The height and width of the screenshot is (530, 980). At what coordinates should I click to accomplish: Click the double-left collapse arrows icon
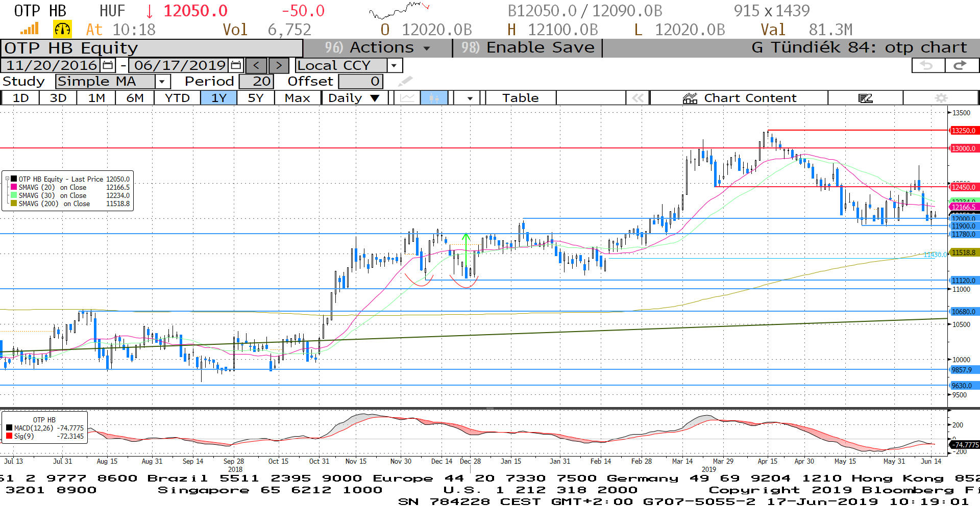[638, 98]
